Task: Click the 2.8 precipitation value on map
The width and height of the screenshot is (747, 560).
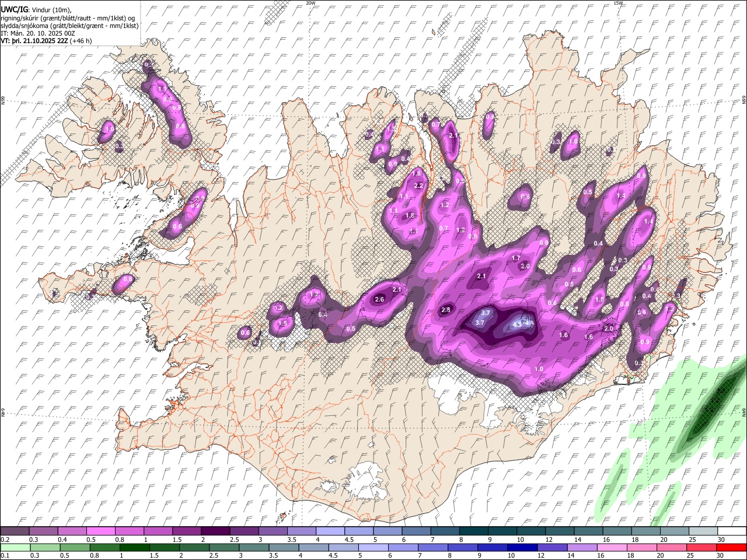Action: (446, 310)
